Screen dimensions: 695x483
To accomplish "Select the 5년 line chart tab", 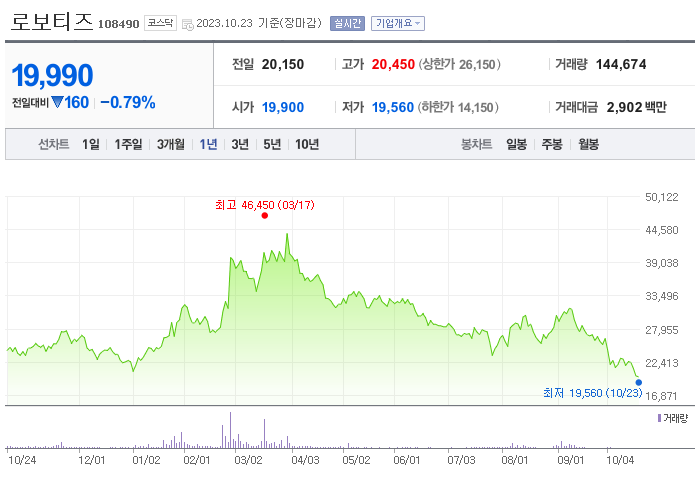I will (x=272, y=144).
